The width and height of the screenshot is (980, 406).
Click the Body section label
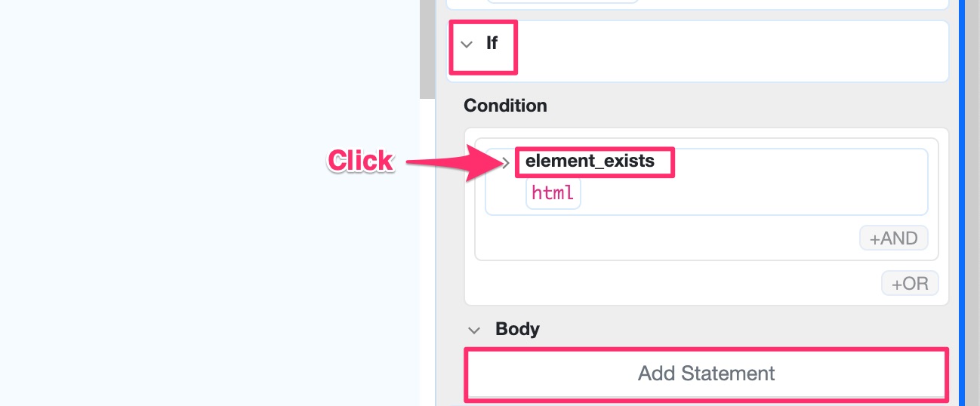coord(517,329)
